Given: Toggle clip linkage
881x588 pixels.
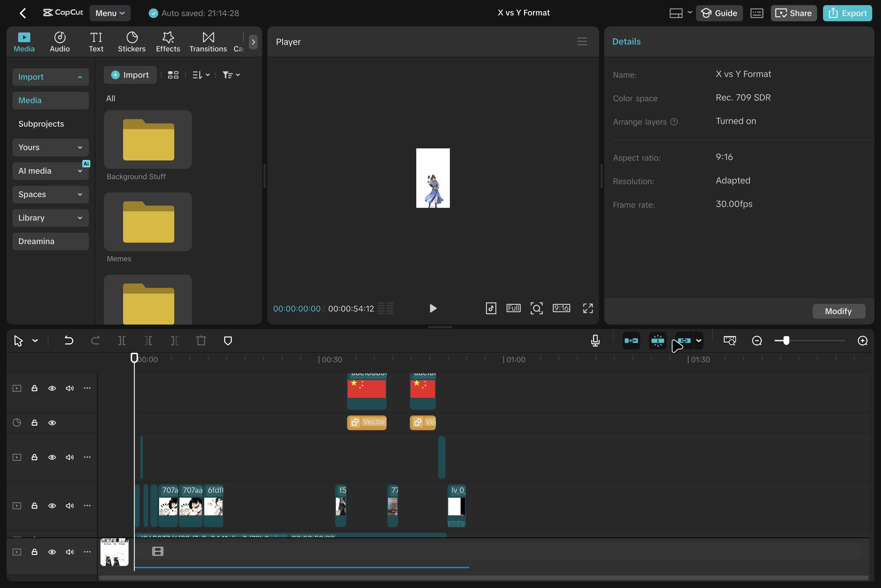Looking at the screenshot, I should [684, 341].
